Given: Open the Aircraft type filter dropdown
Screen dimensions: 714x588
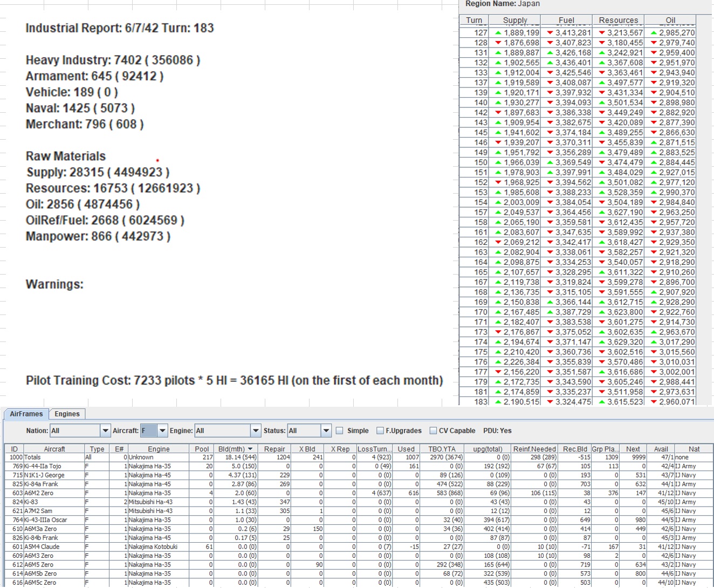Looking at the screenshot, I should 162,430.
